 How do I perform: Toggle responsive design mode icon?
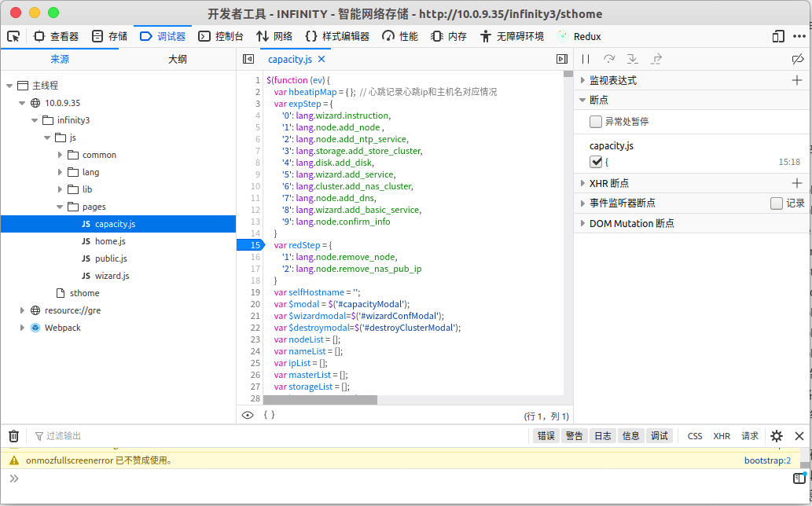coord(778,36)
